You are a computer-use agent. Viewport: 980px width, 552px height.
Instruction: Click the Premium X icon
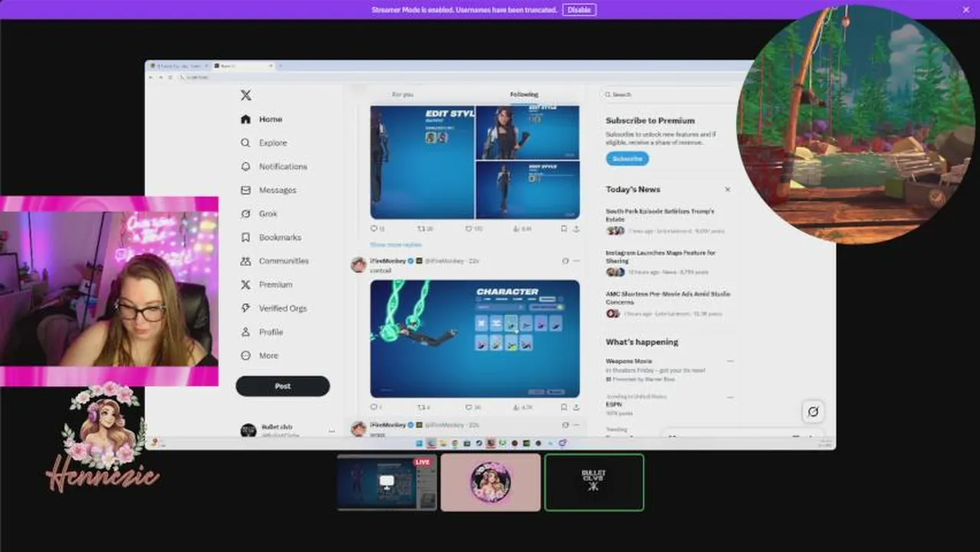[x=245, y=284]
